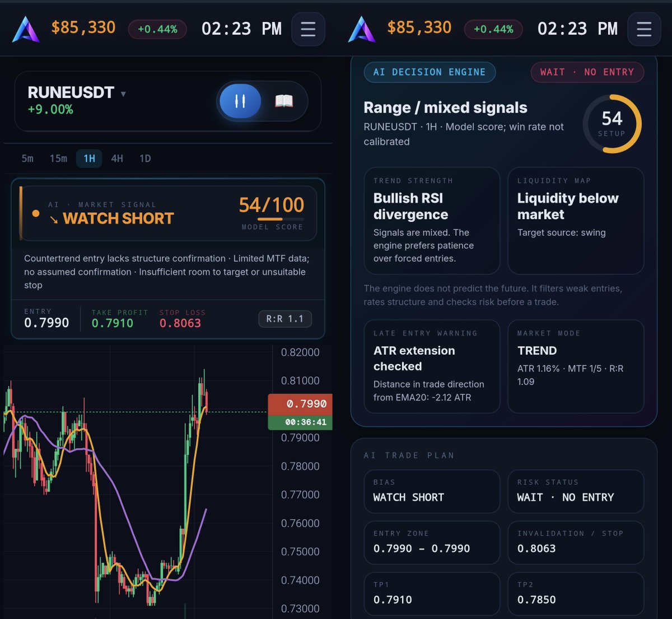Image resolution: width=672 pixels, height=619 pixels.
Task: Click the Risk Status WAIT · NO ENTRY cell
Action: coord(576,491)
